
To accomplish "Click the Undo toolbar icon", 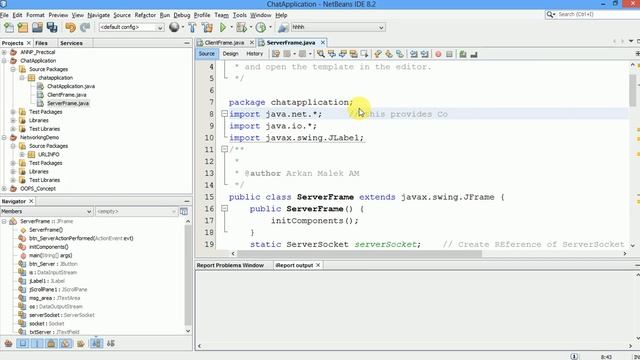I will pyautogui.click(x=71, y=27).
